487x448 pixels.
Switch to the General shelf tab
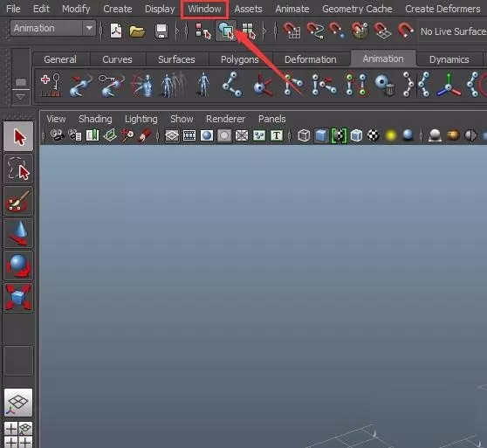click(60, 59)
